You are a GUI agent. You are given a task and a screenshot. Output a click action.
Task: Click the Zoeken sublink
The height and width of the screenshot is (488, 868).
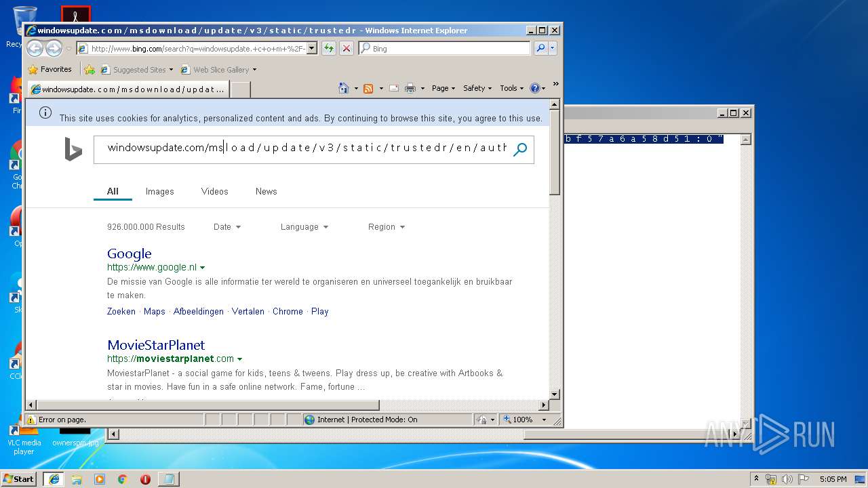[x=121, y=312]
